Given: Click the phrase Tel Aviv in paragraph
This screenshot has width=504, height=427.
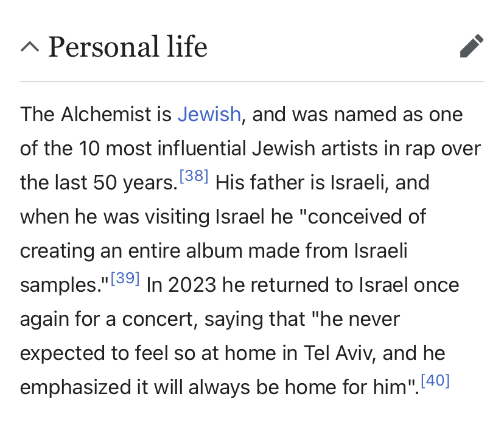Looking at the screenshot, I should 339,353.
